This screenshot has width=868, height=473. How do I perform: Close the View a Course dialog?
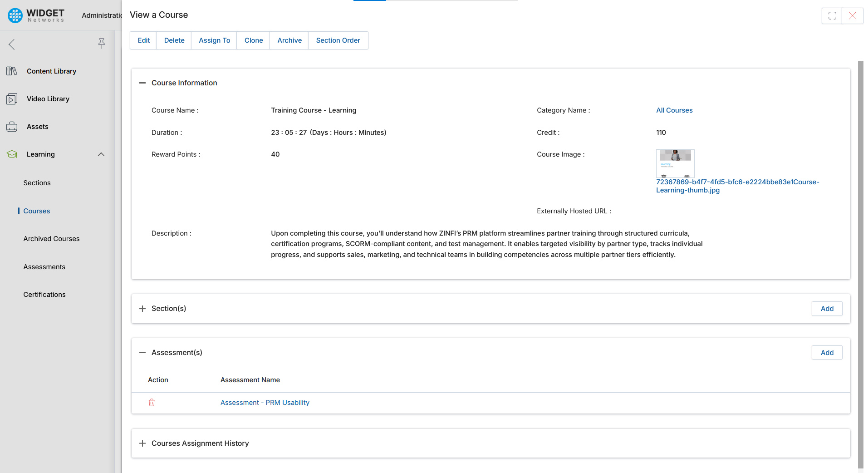click(x=853, y=16)
